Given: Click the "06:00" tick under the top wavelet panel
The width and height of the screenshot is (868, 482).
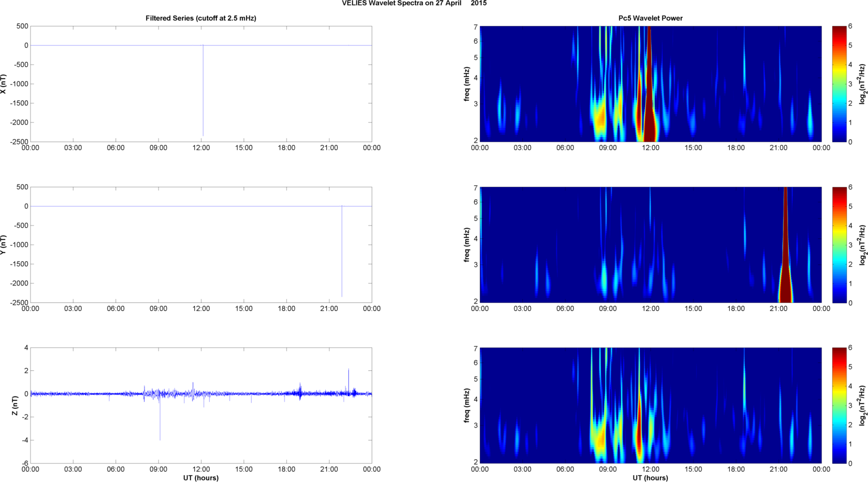Looking at the screenshot, I should click(565, 148).
